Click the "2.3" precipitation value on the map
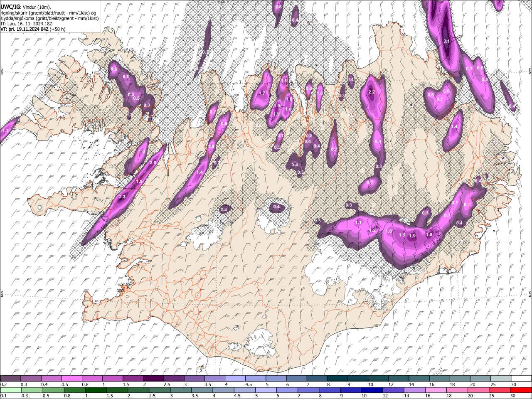 [122, 197]
